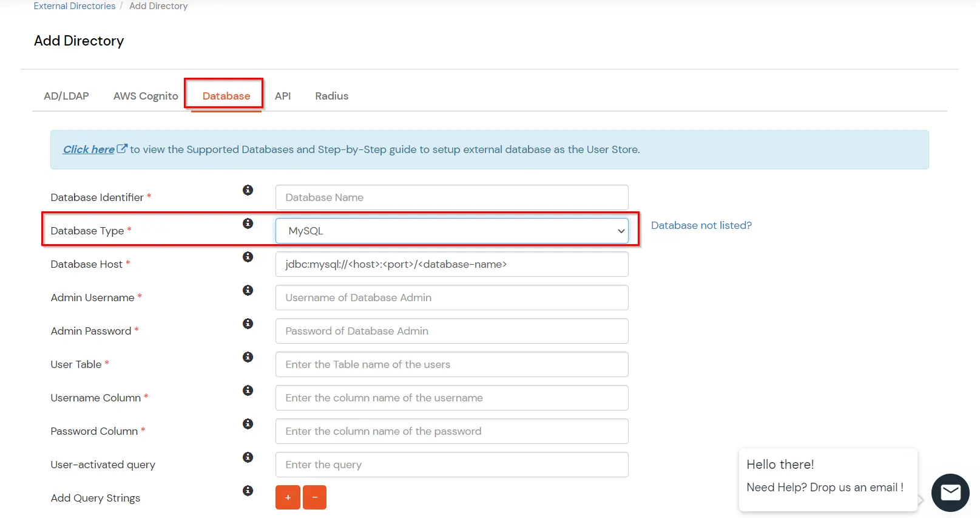Click info icon next to Admin Password
980x518 pixels.
248,324
